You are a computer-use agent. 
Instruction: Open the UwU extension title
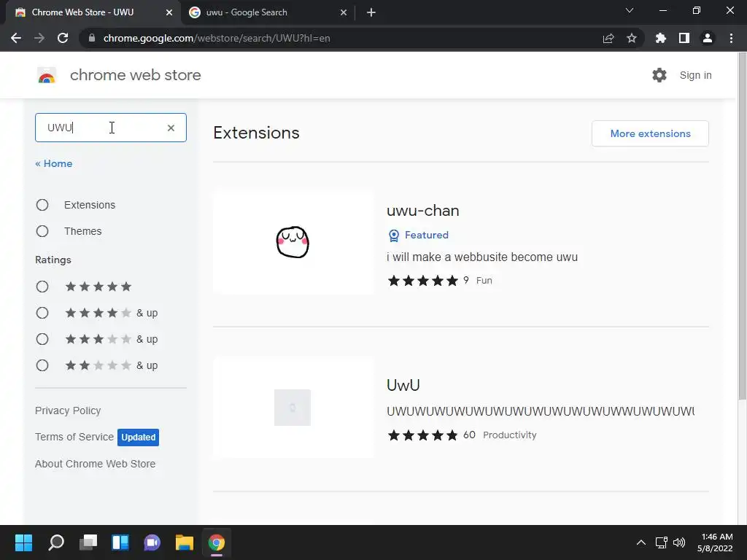[x=403, y=385]
